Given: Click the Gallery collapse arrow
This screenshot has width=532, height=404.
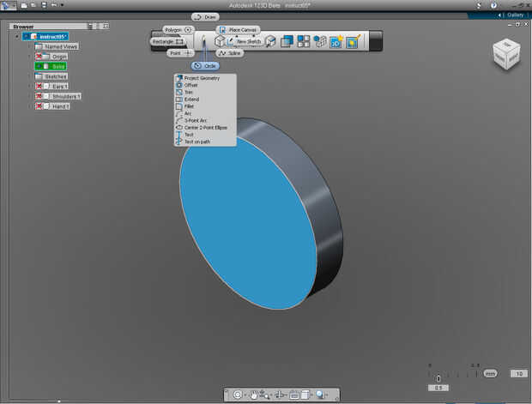Looking at the screenshot, I should coord(499,15).
